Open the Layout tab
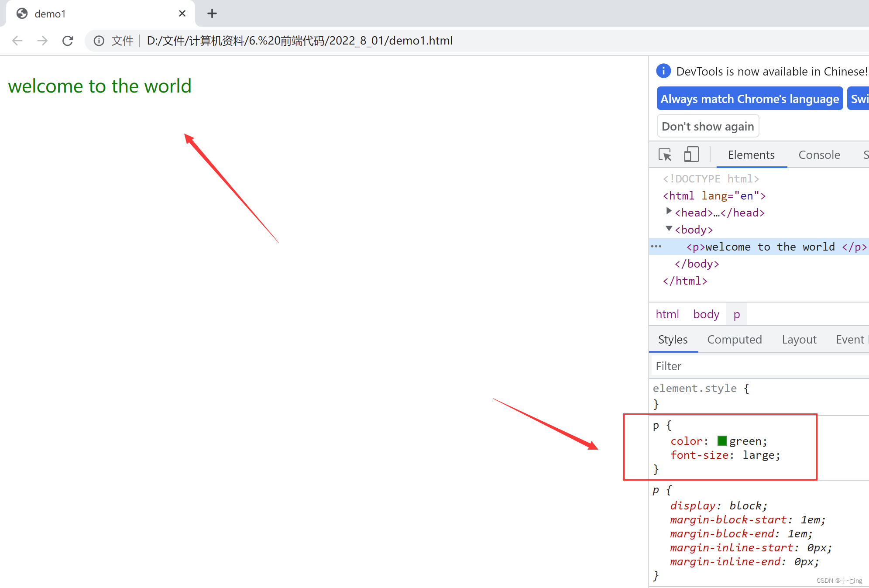This screenshot has width=869, height=588. (x=799, y=339)
